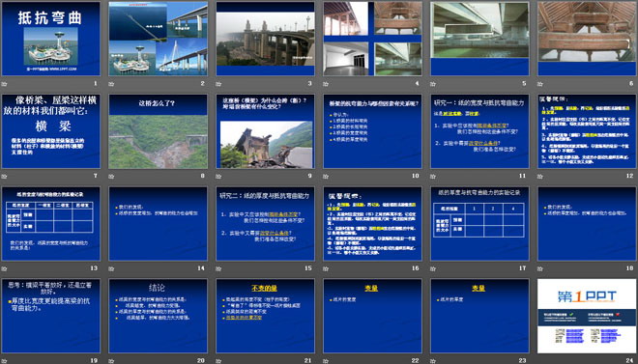This screenshot has height=364, width=638.
Task: Pick slide 13 with the width experiment table
Action: coord(51,223)
